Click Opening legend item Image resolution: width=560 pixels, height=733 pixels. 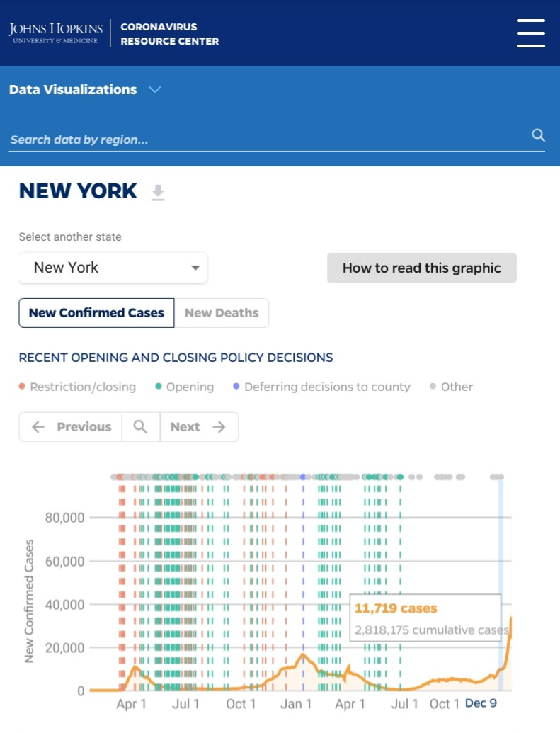[185, 387]
